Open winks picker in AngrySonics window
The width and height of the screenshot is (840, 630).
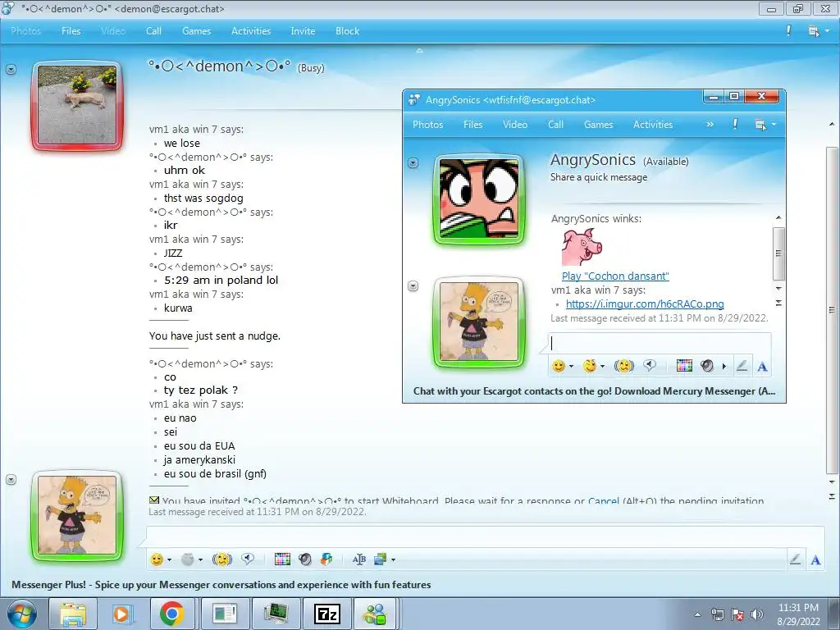click(x=589, y=366)
